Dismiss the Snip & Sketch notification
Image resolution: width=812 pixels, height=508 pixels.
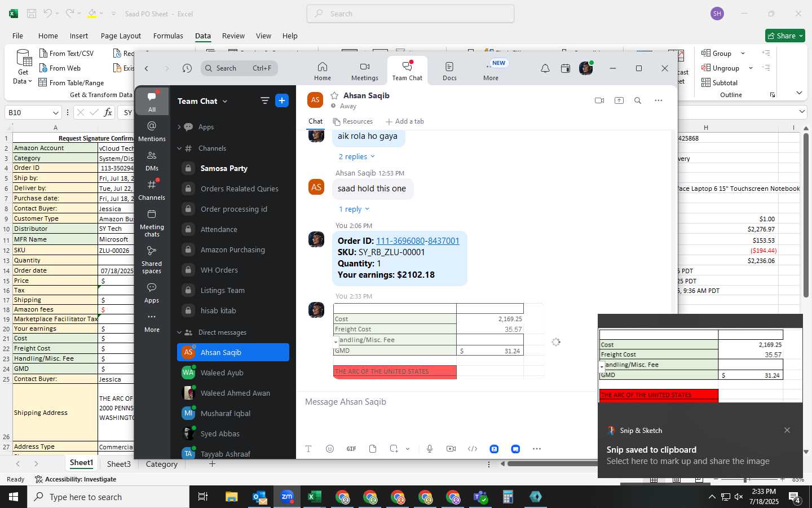coord(787,430)
